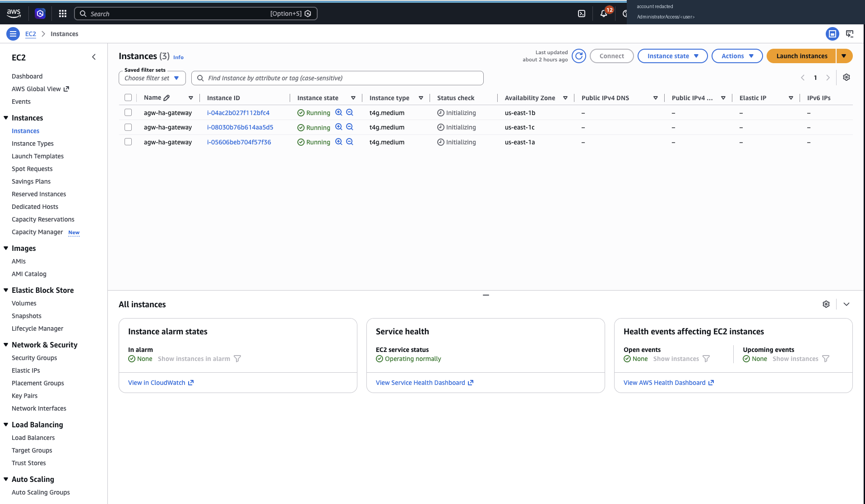Open Choose filter set dropdown
Viewport: 865px width, 504px height.
point(152,78)
